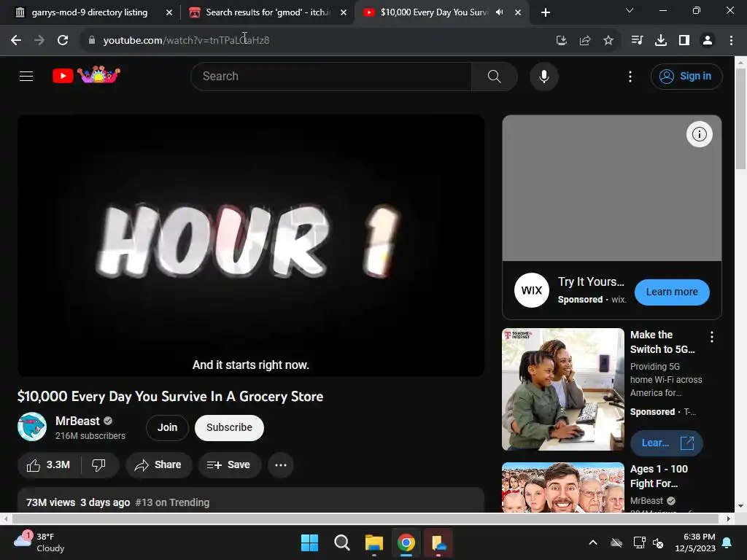The height and width of the screenshot is (560, 747).
Task: Click the YouTube search magnifier button
Action: click(x=494, y=76)
